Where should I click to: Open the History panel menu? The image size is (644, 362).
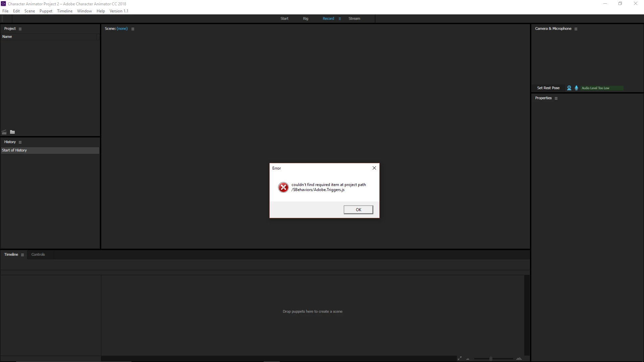tap(20, 142)
